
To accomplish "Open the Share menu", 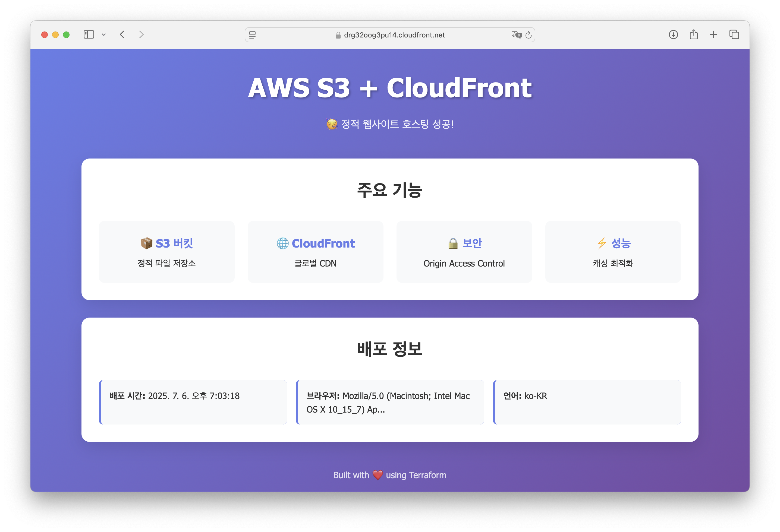I will 694,34.
